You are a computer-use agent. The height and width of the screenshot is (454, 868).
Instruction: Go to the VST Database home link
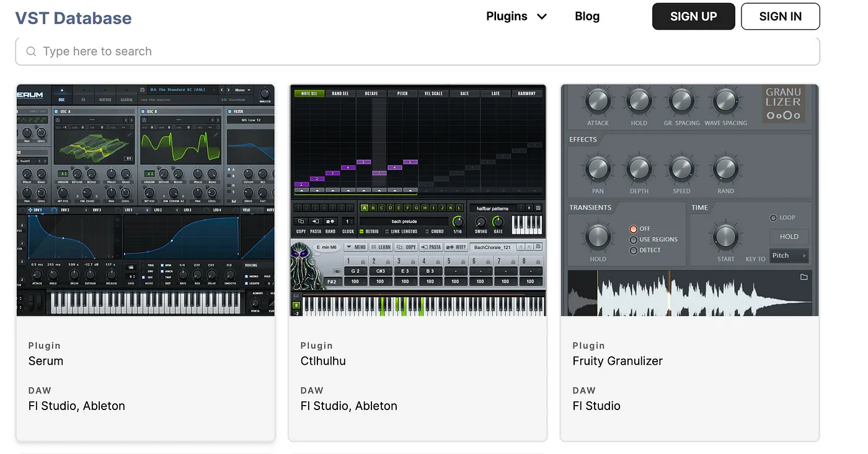[74, 18]
